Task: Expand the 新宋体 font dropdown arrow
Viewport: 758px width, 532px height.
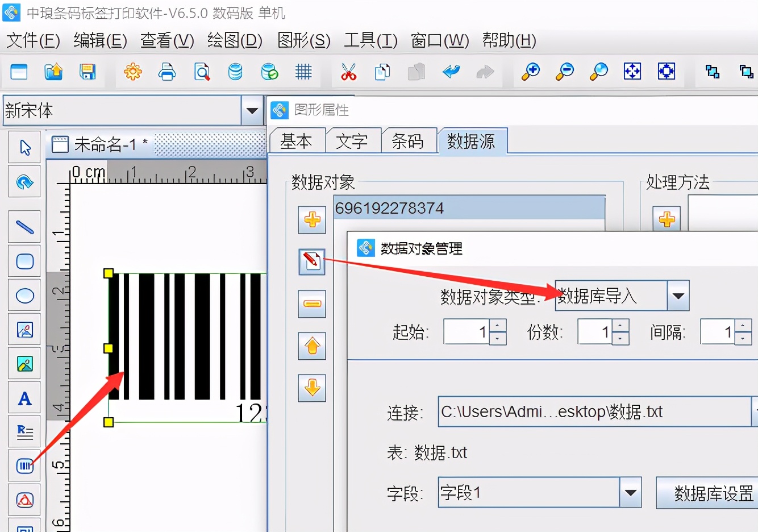Action: point(252,110)
